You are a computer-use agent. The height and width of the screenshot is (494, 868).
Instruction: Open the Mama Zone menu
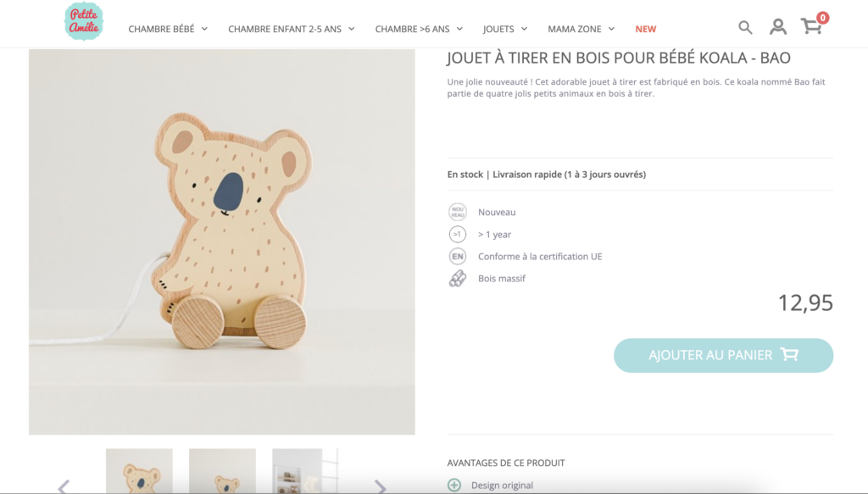click(x=581, y=29)
